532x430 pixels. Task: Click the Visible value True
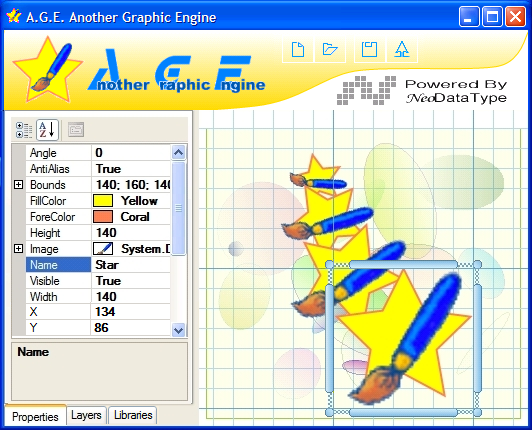131,281
